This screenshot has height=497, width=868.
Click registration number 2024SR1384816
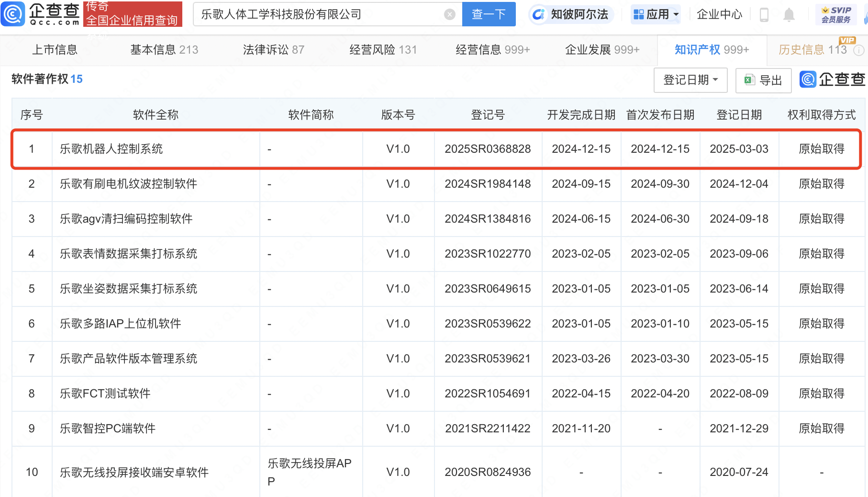point(488,219)
